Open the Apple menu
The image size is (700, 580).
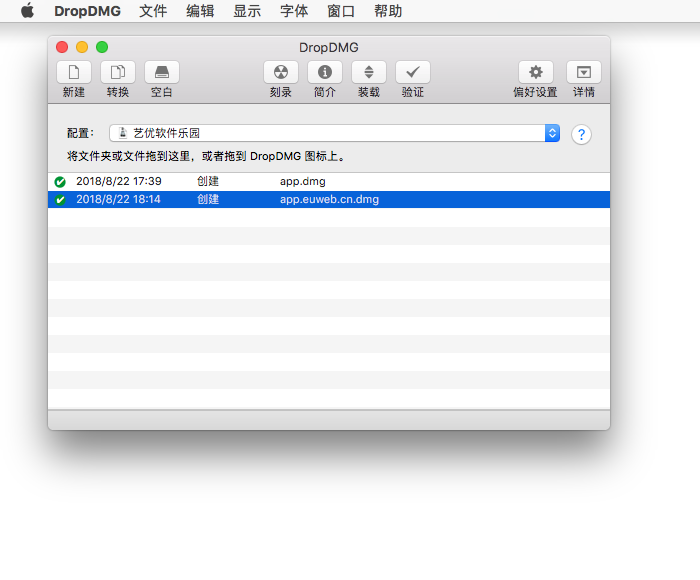27,11
